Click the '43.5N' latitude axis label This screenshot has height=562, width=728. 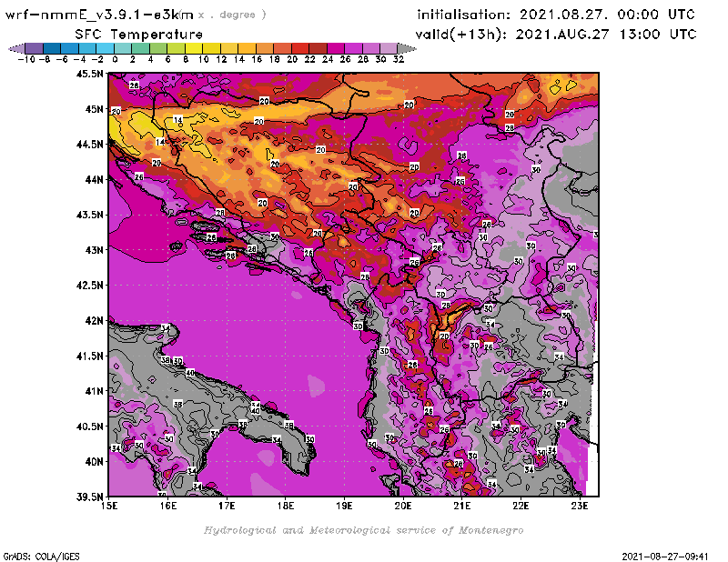[x=89, y=215]
